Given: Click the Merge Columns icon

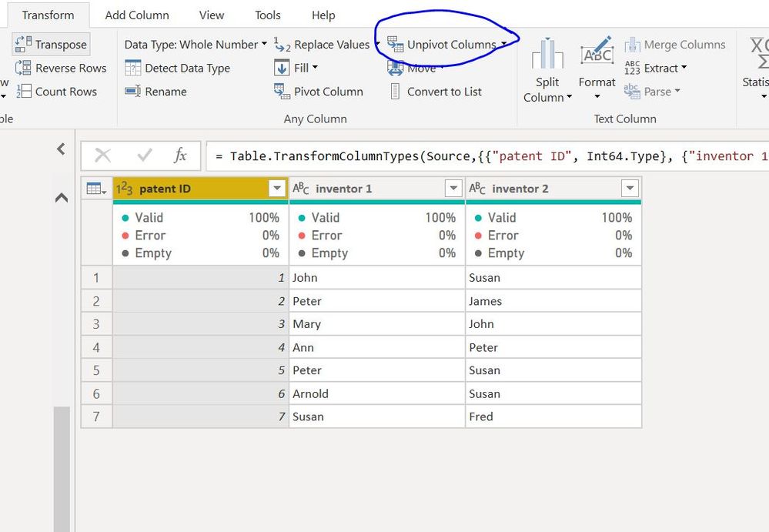Looking at the screenshot, I should point(632,45).
